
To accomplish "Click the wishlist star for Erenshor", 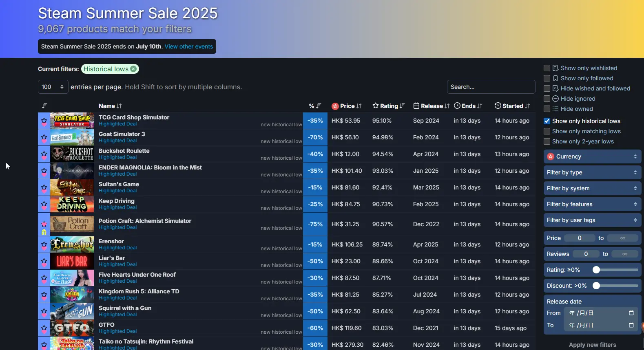I will 44,244.
